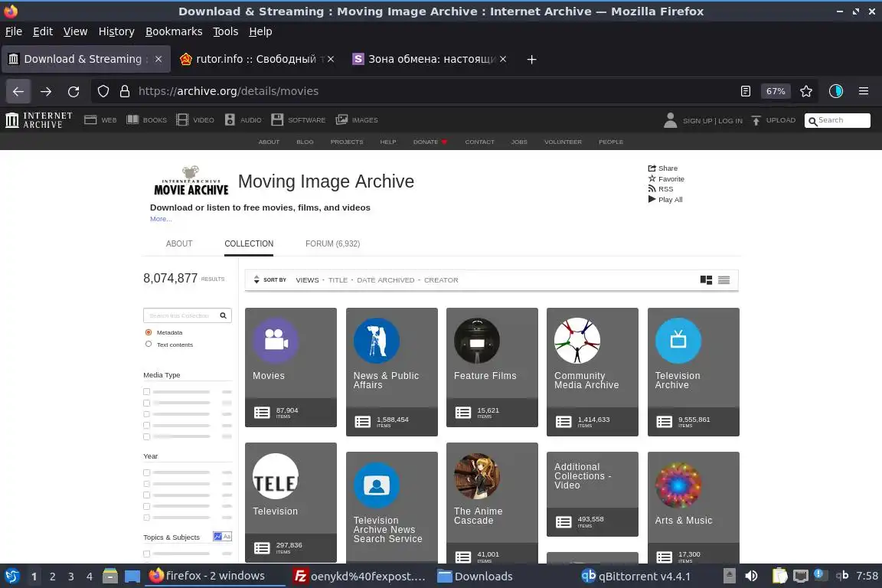This screenshot has width=882, height=588.
Task: Toggle the sort direction arrows
Action: (x=256, y=279)
